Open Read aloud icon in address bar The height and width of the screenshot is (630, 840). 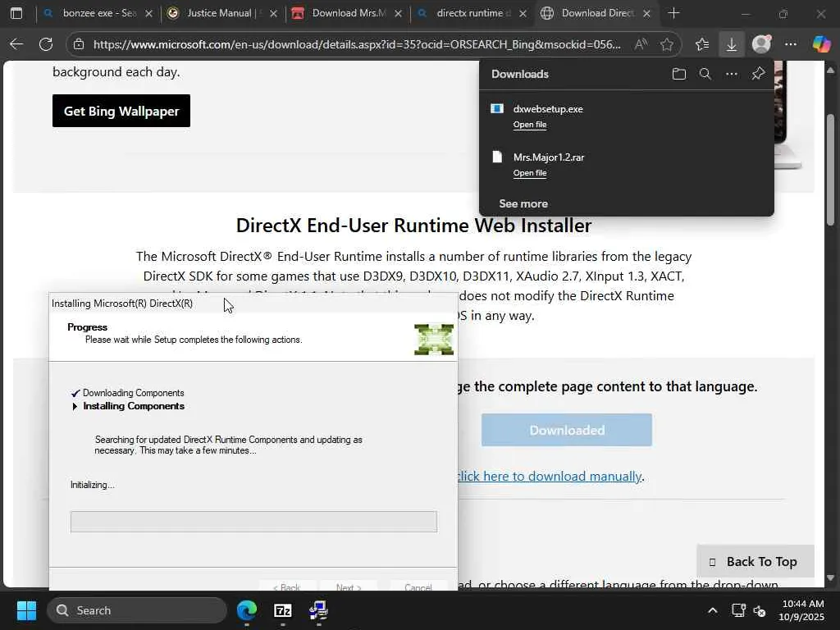point(641,44)
